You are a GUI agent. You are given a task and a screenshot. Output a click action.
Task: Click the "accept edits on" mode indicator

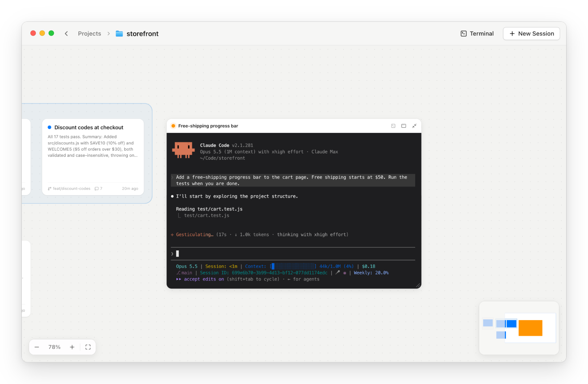click(204, 279)
